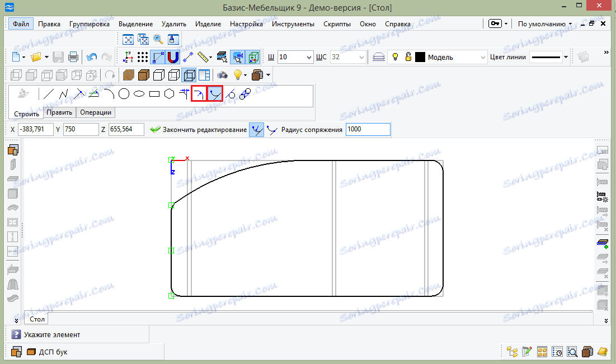Click the Радиус сопряжения input field

pyautogui.click(x=368, y=129)
